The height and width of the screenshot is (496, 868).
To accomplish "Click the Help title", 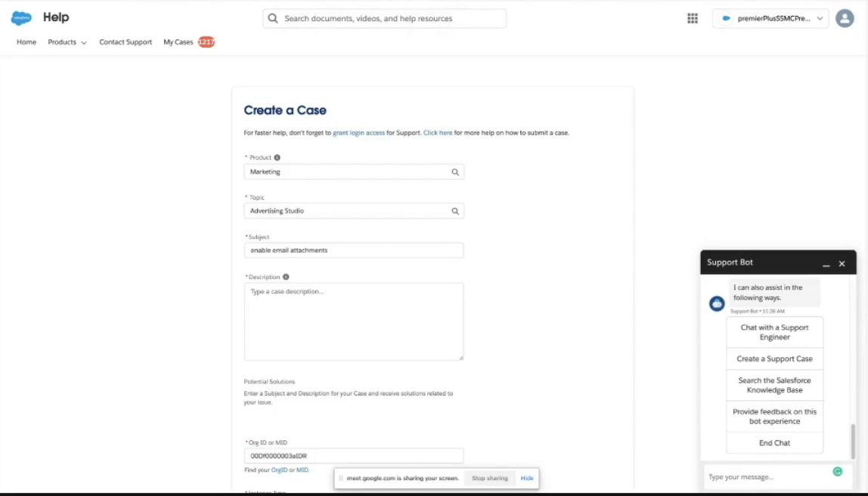I will 56,17.
